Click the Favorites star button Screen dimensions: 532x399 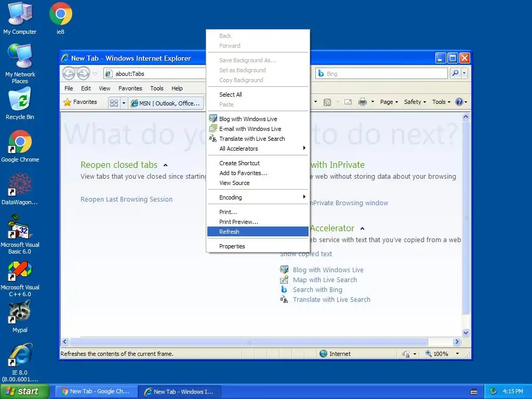(81, 102)
